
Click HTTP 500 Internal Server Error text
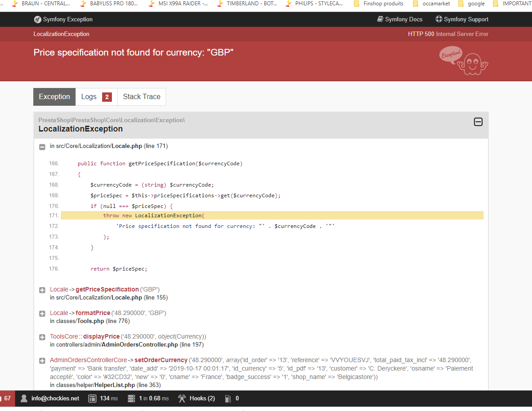(448, 34)
